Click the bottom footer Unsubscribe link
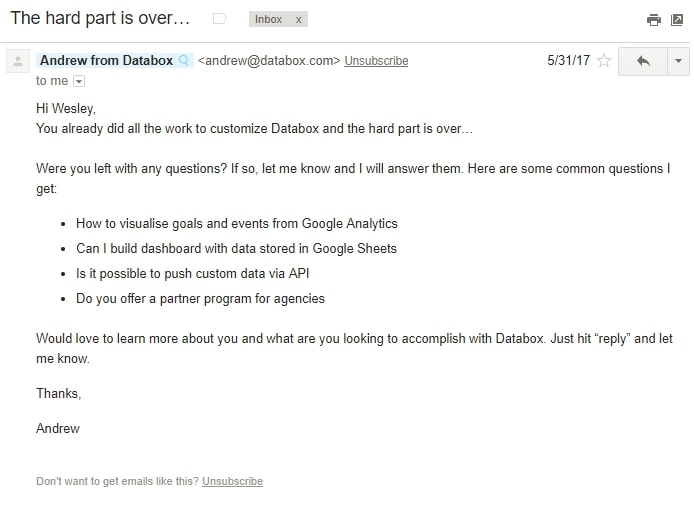 coord(232,481)
